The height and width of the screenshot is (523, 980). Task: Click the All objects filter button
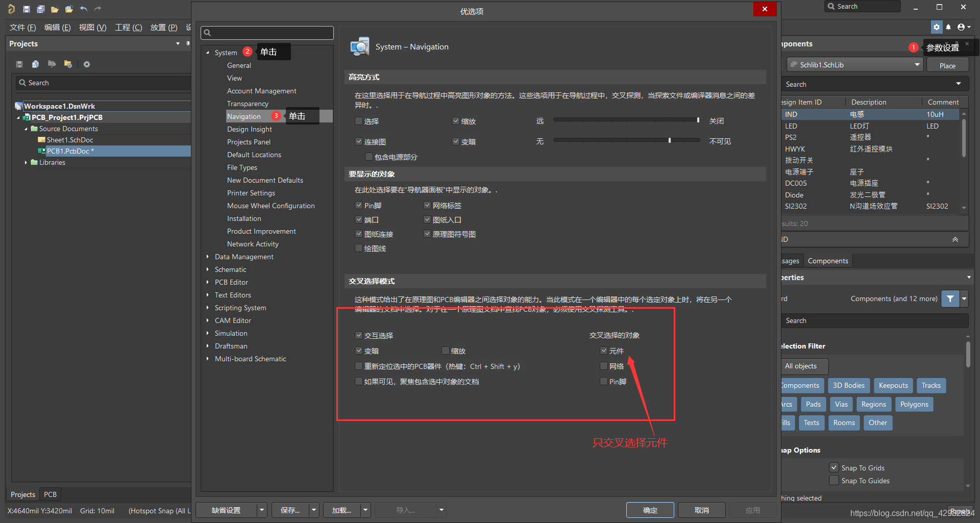pyautogui.click(x=804, y=366)
